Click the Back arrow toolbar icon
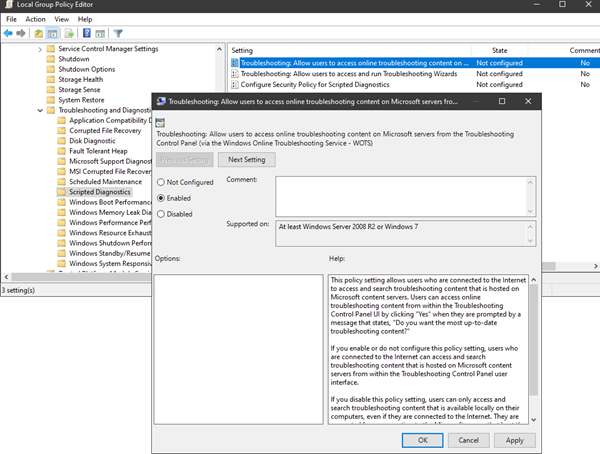 [8, 34]
